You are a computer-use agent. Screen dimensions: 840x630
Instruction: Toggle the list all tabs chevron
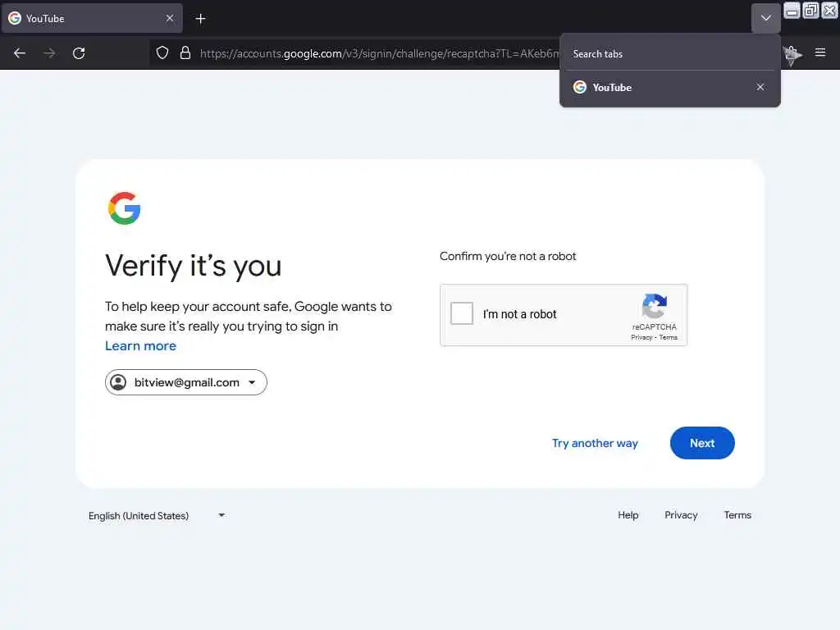coord(765,18)
